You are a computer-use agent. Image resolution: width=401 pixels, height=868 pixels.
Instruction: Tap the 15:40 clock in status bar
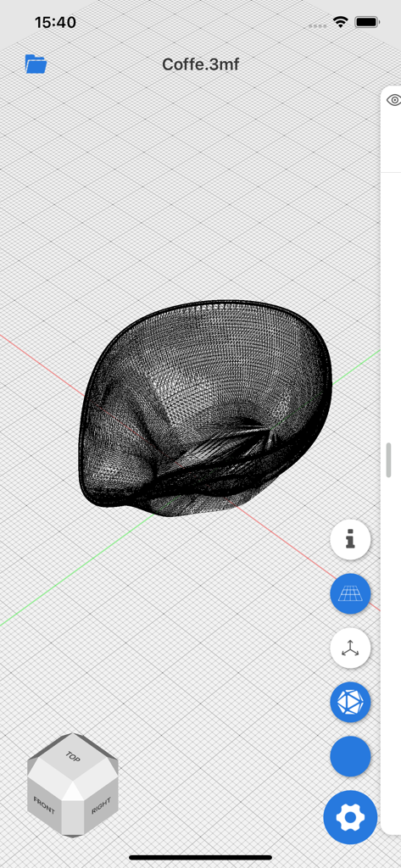click(55, 22)
